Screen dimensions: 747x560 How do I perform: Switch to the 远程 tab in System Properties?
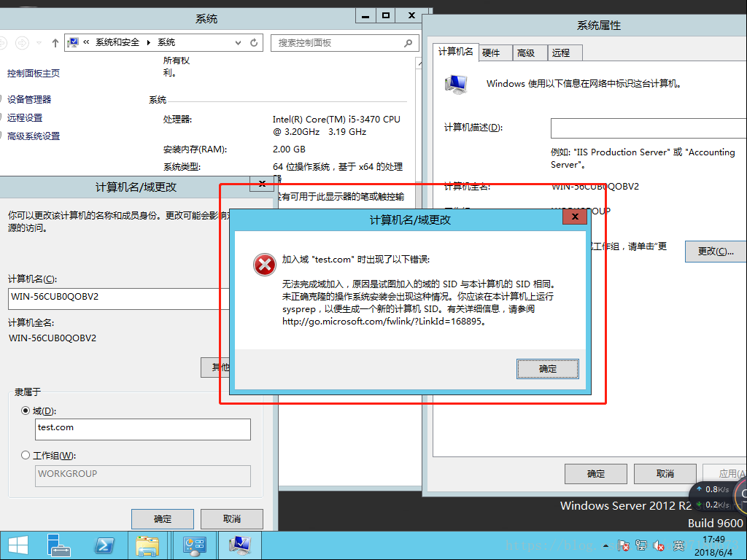coord(565,52)
